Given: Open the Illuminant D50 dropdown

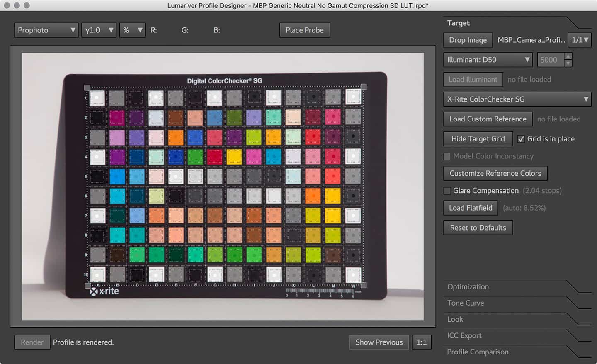Looking at the screenshot, I should (x=488, y=60).
